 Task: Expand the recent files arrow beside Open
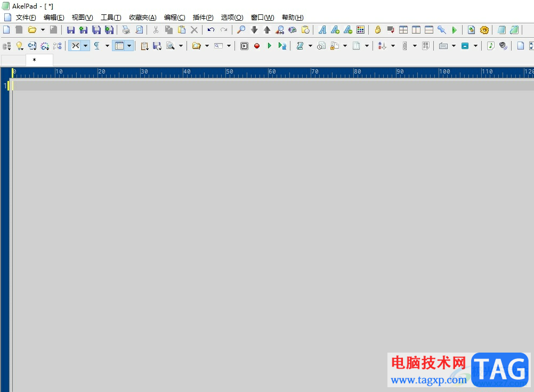tap(43, 30)
